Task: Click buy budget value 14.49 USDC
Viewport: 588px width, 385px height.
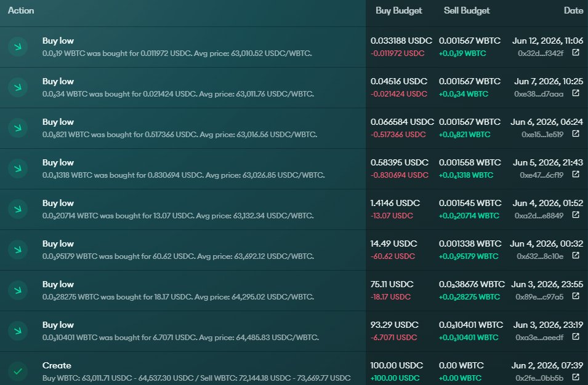Action: click(x=394, y=244)
